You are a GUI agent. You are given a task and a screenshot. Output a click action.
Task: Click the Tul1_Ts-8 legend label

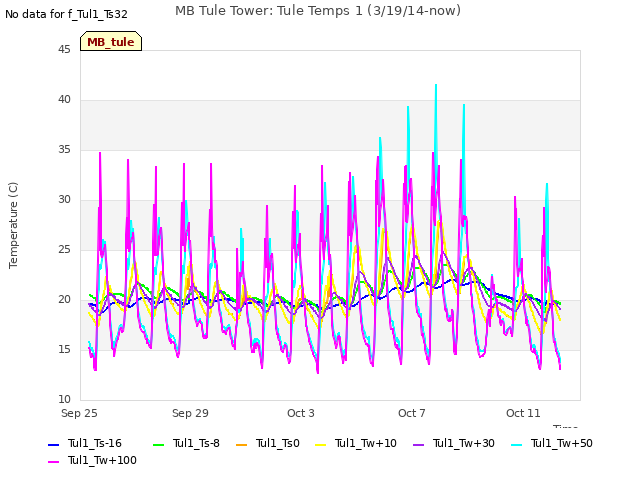tap(196, 443)
